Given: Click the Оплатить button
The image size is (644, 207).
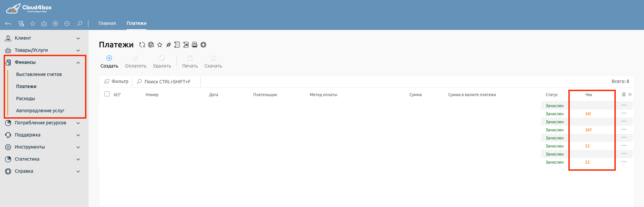Looking at the screenshot, I should (136, 62).
